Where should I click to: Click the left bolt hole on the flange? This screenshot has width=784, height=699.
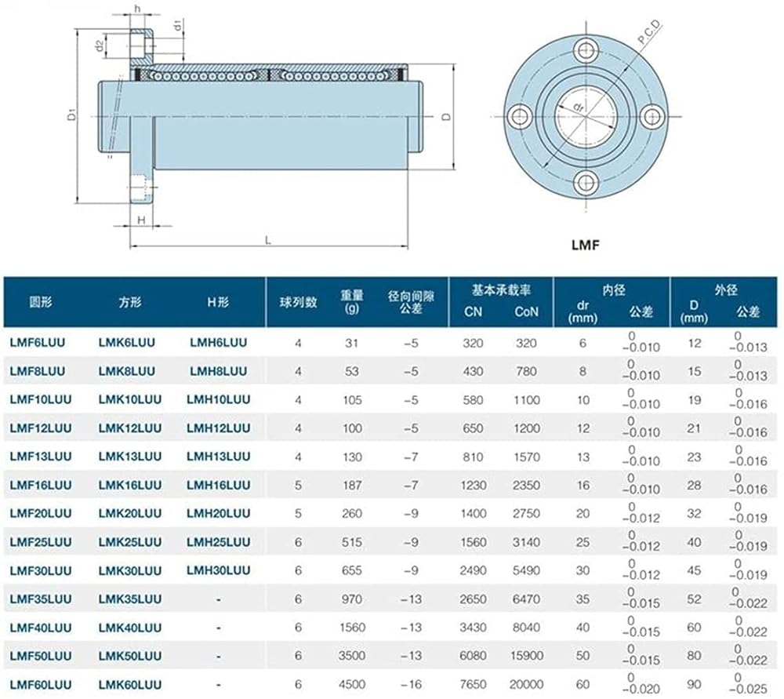pyautogui.click(x=519, y=116)
